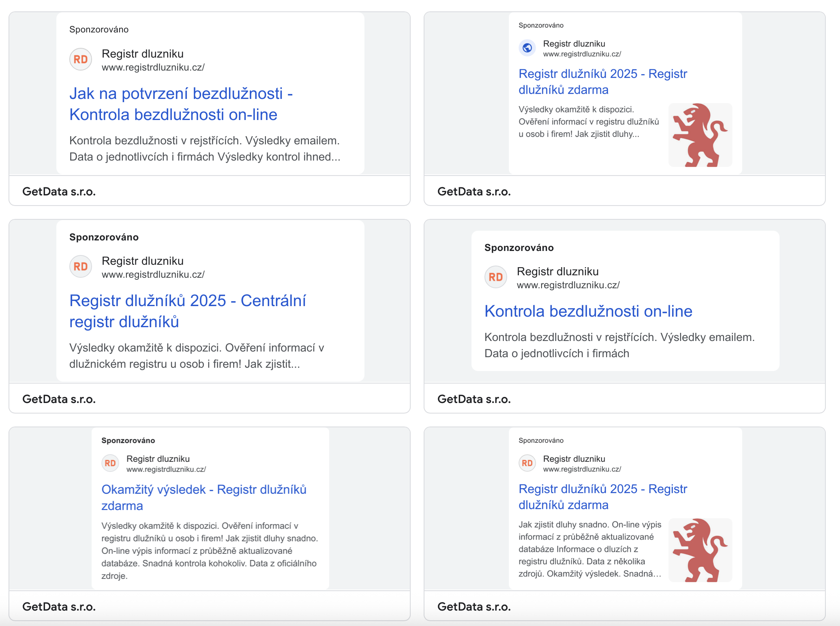Screen dimensions: 840x626
Task: Click the www.registrdluzniku.cz/ URL in the 'Okamžitý výsledek' ad
Action: (166, 469)
